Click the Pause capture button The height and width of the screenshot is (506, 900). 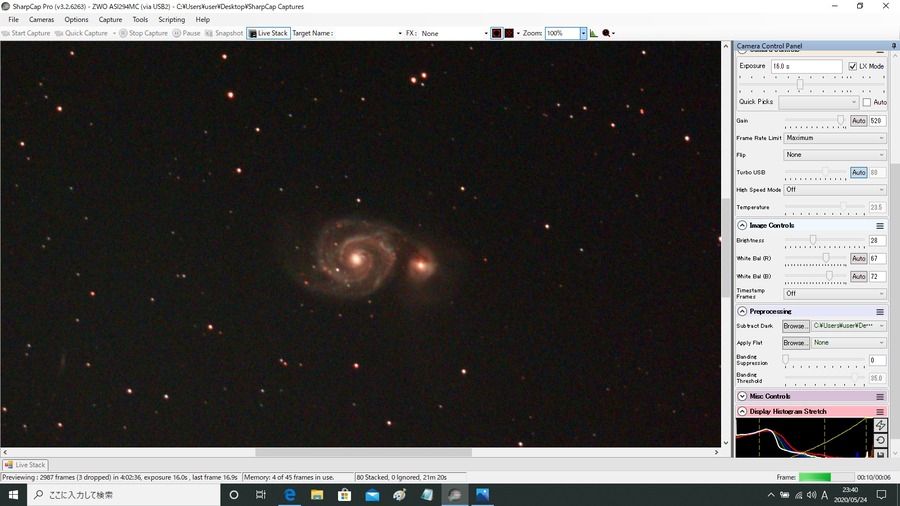click(x=187, y=33)
